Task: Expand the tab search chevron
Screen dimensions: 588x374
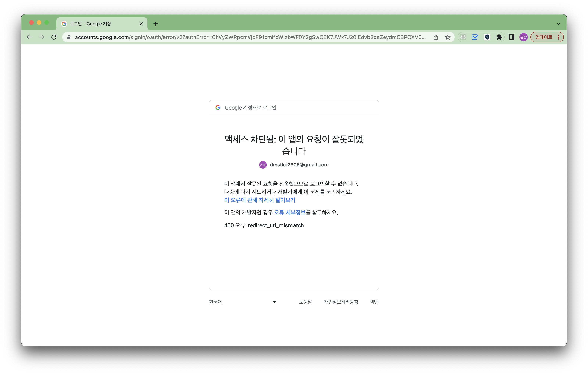Action: coord(558,24)
